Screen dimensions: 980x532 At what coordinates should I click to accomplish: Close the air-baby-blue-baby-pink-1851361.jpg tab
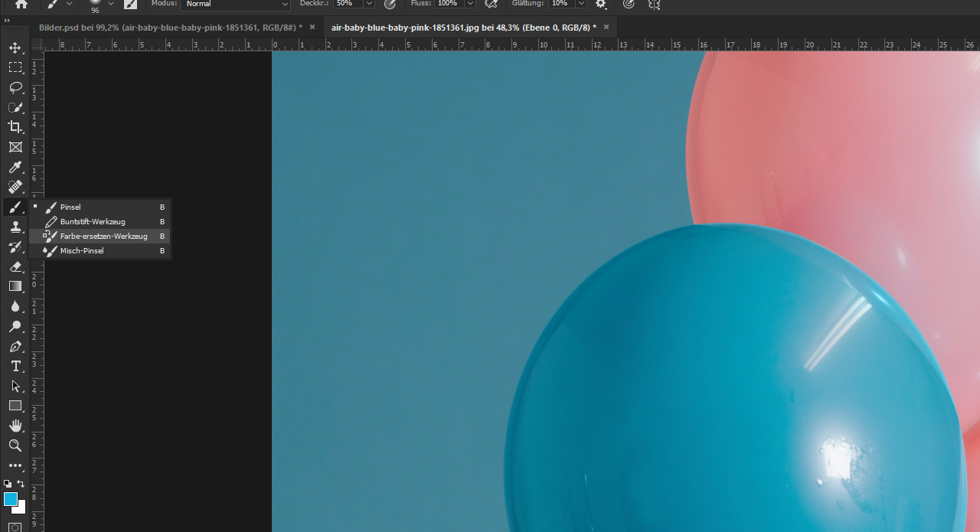coord(606,27)
